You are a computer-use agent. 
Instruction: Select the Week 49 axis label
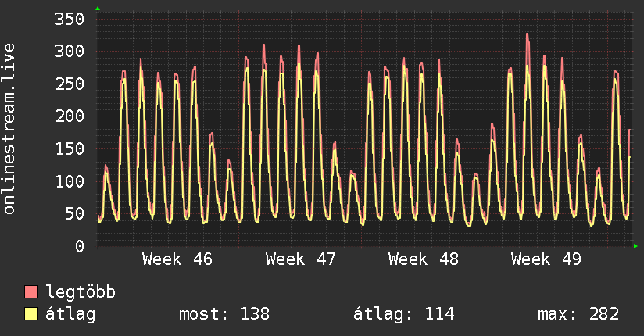(546, 259)
